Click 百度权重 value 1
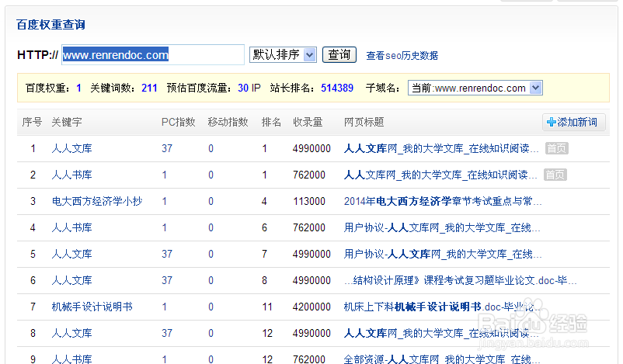 pyautogui.click(x=78, y=88)
